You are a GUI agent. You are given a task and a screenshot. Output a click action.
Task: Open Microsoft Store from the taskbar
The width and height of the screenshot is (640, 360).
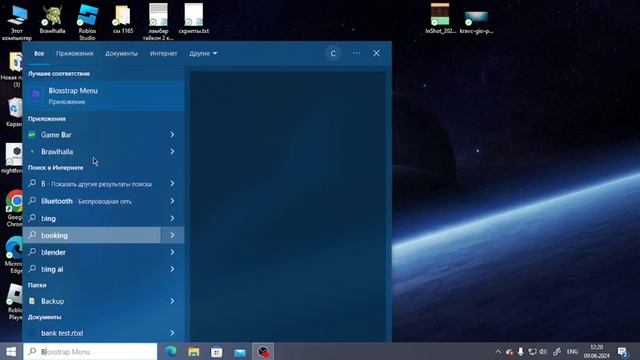[x=217, y=351]
